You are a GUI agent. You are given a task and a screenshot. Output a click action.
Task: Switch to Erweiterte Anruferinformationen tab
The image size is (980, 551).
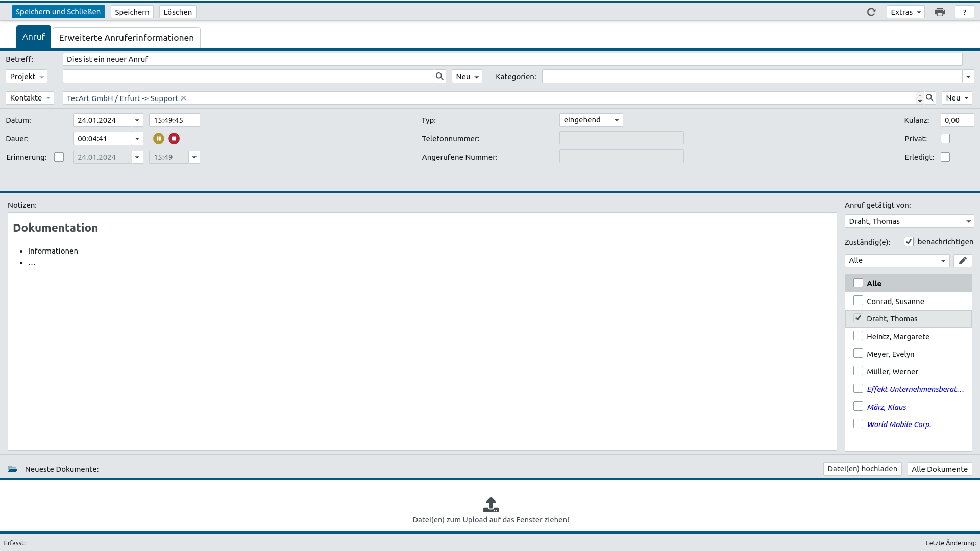tap(126, 38)
